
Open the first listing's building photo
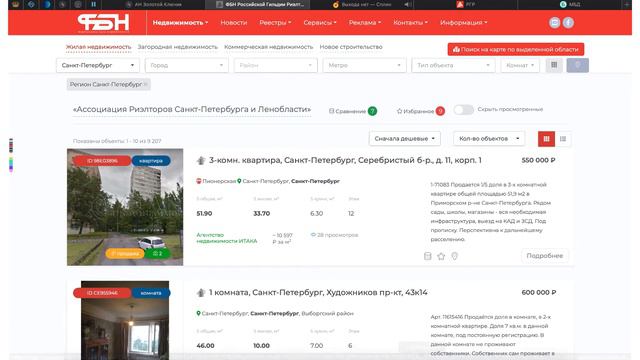click(x=125, y=207)
